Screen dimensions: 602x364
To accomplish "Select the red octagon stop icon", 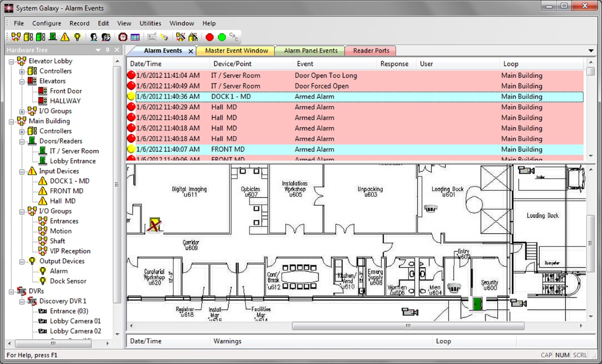I will [x=210, y=37].
